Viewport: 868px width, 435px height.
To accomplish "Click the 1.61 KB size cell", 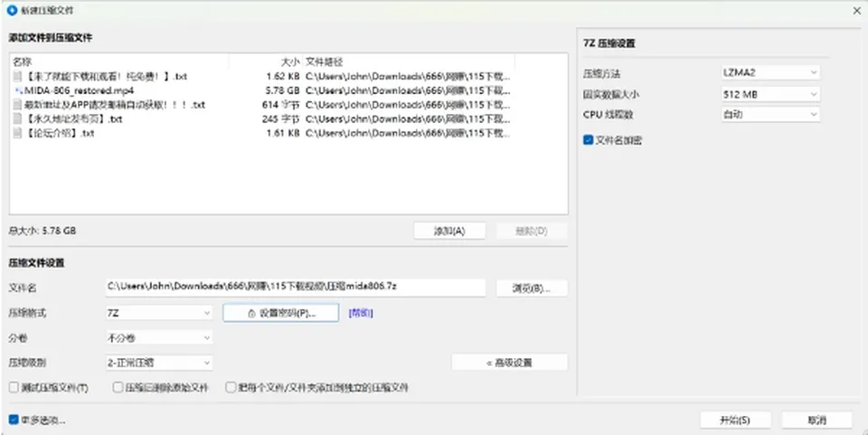I will (x=283, y=133).
